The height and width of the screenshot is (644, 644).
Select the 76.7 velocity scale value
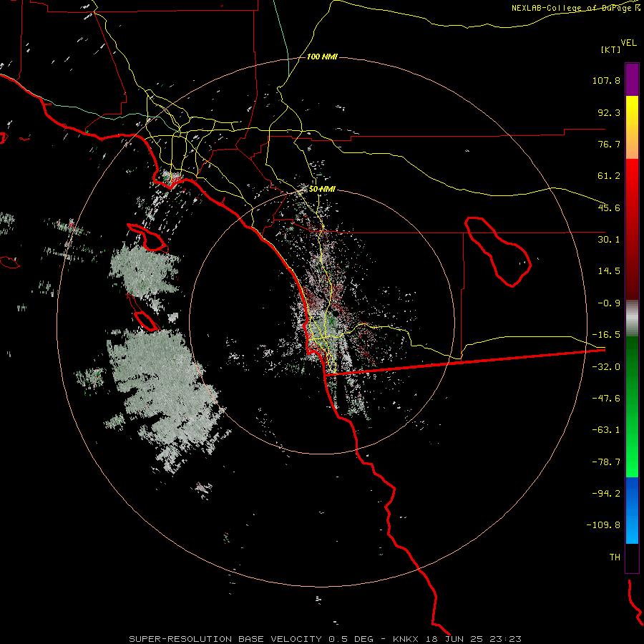tap(609, 144)
